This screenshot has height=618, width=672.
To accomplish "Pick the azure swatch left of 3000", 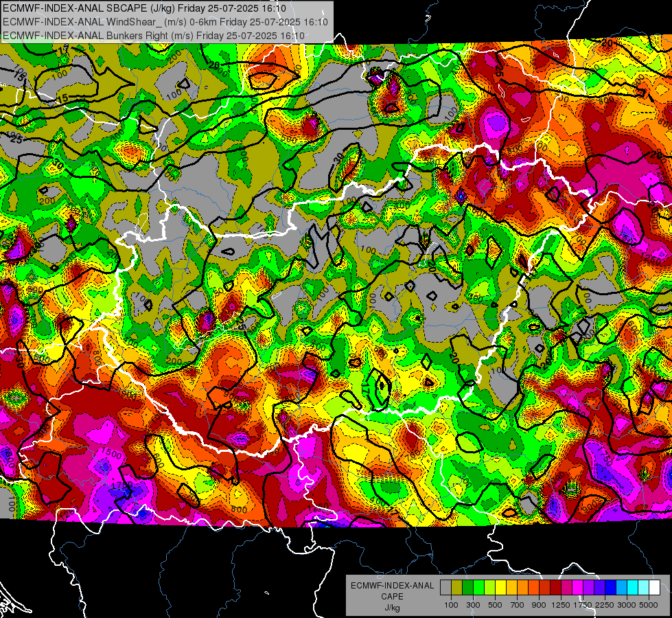I will [623, 587].
